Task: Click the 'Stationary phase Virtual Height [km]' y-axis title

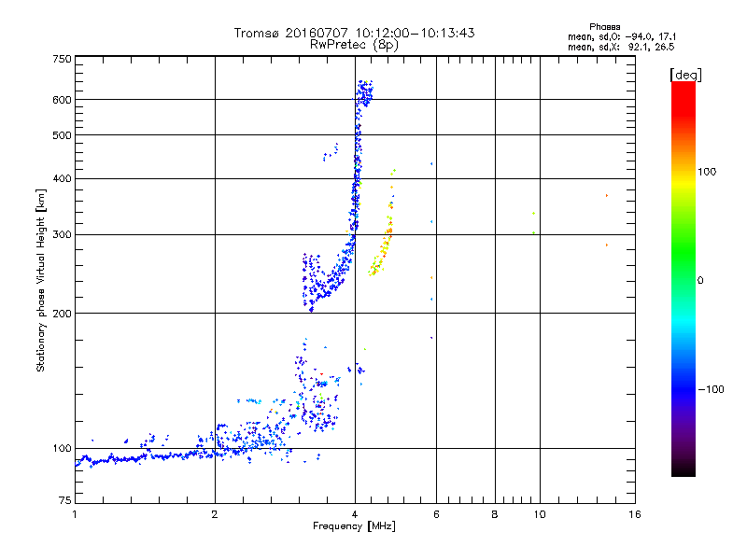Action: pyautogui.click(x=41, y=280)
